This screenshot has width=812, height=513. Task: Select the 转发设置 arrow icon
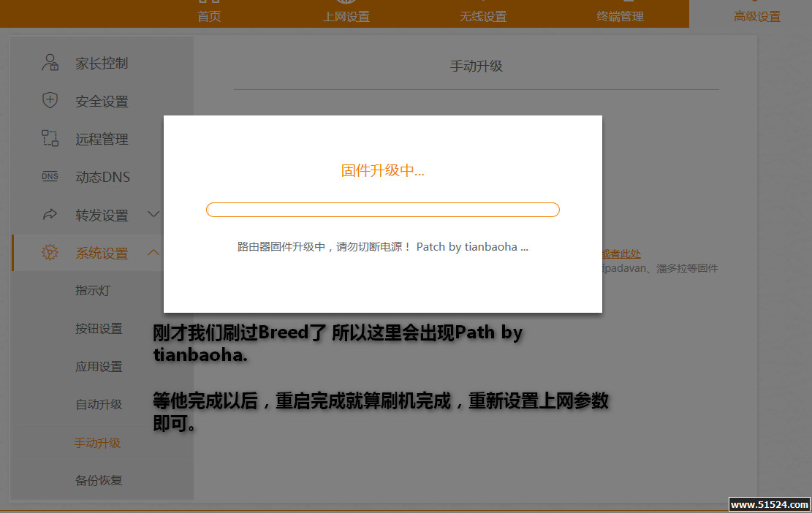click(x=50, y=214)
